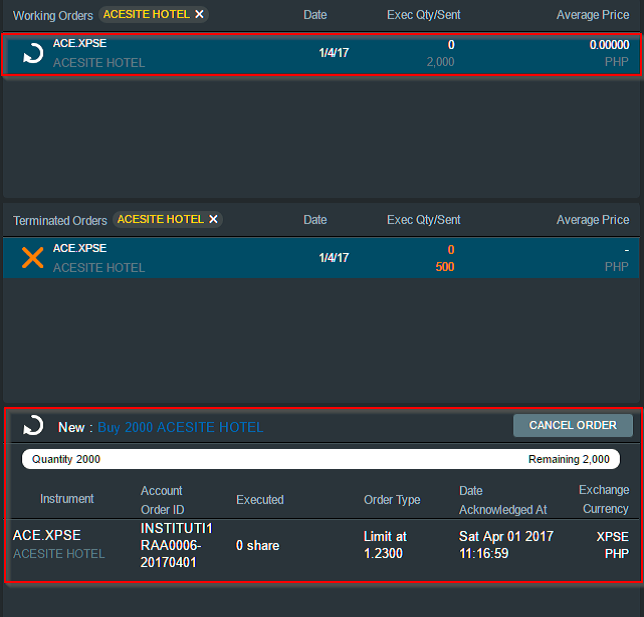
Task: Click the Order Type column header
Action: click(392, 500)
